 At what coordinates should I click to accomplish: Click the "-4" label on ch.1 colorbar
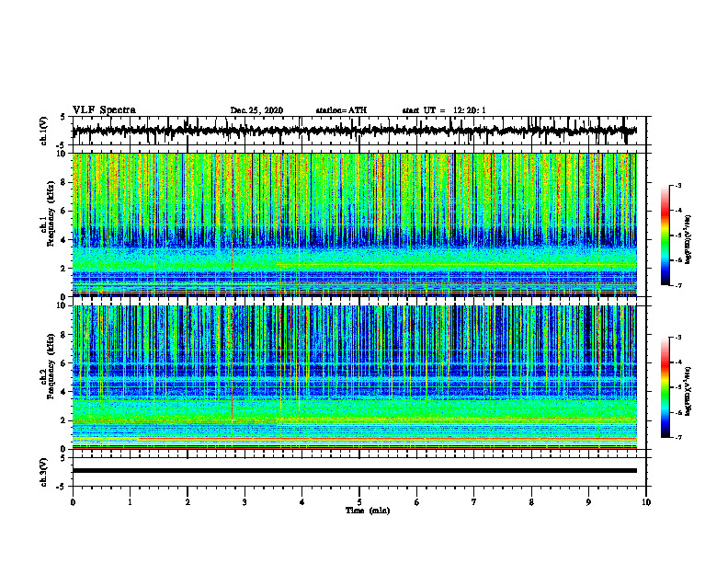[x=677, y=211]
